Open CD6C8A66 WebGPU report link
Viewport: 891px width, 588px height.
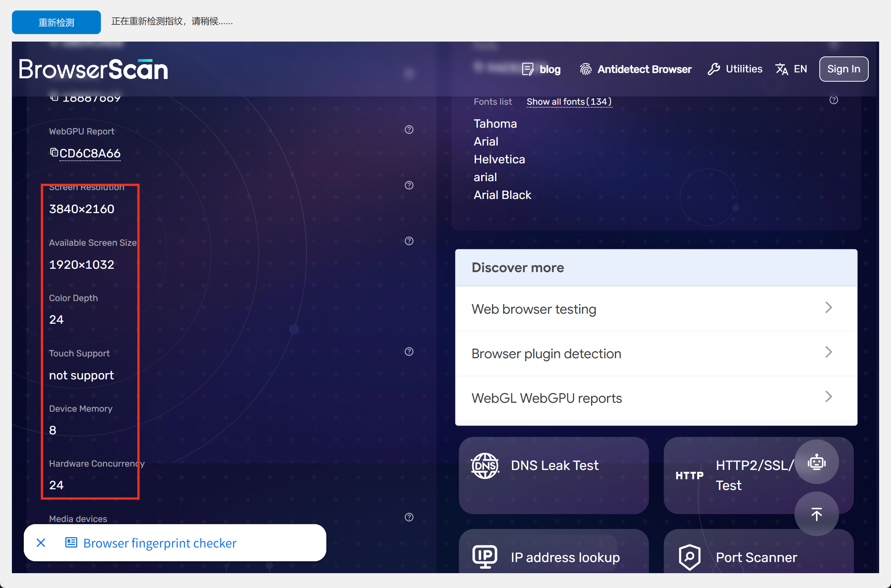(89, 153)
